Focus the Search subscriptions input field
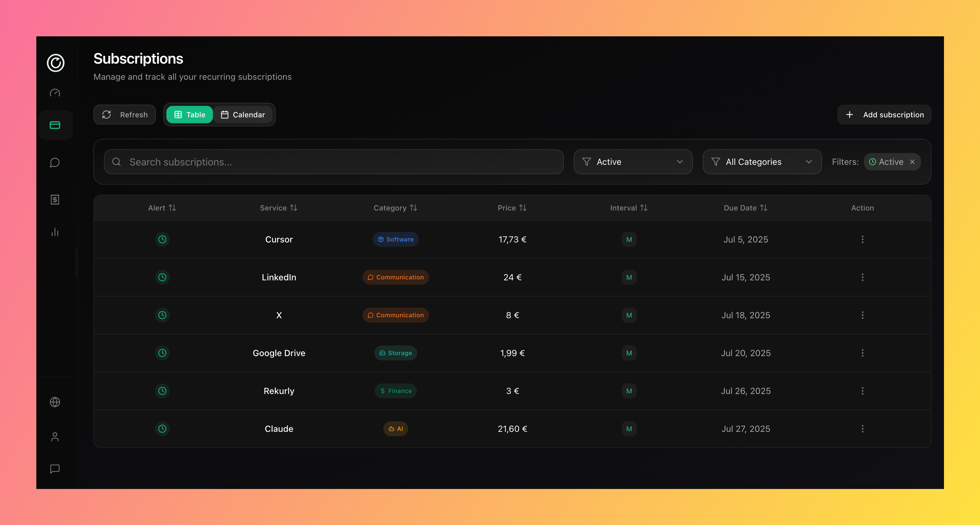This screenshot has height=525, width=980. point(334,162)
